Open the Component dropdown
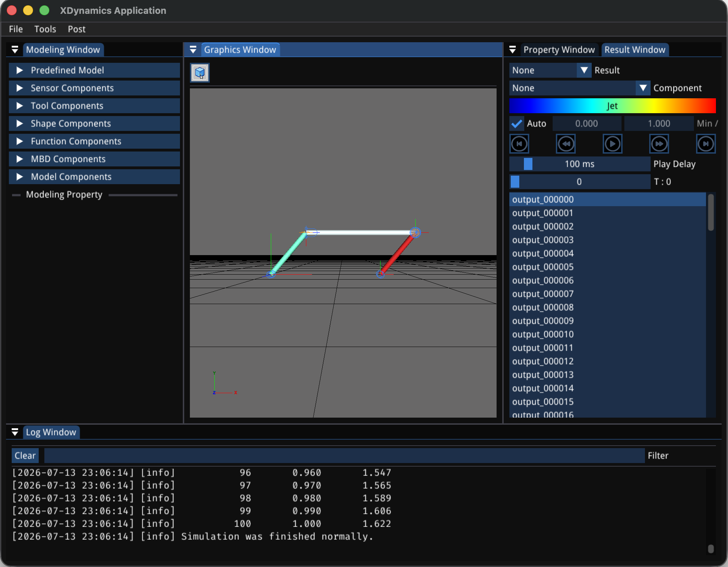The image size is (728, 567). 580,88
